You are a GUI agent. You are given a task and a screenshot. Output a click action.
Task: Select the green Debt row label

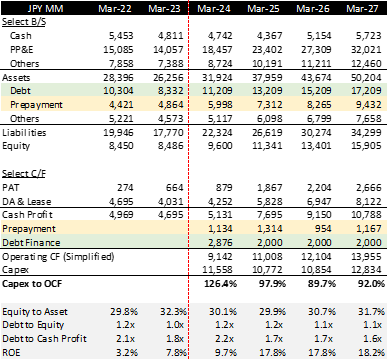click(20, 91)
